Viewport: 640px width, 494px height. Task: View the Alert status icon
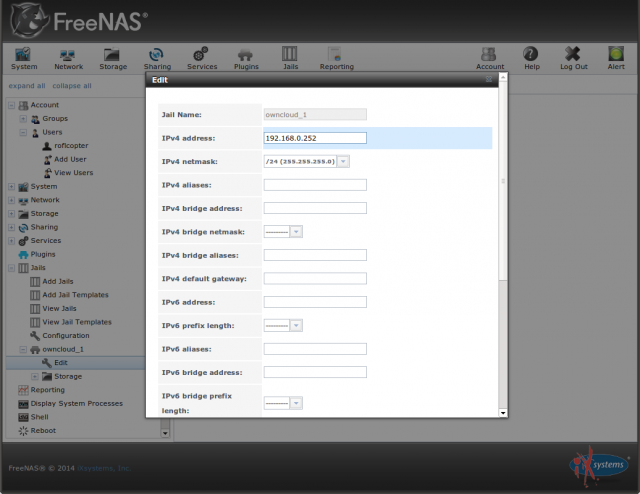tap(616, 58)
